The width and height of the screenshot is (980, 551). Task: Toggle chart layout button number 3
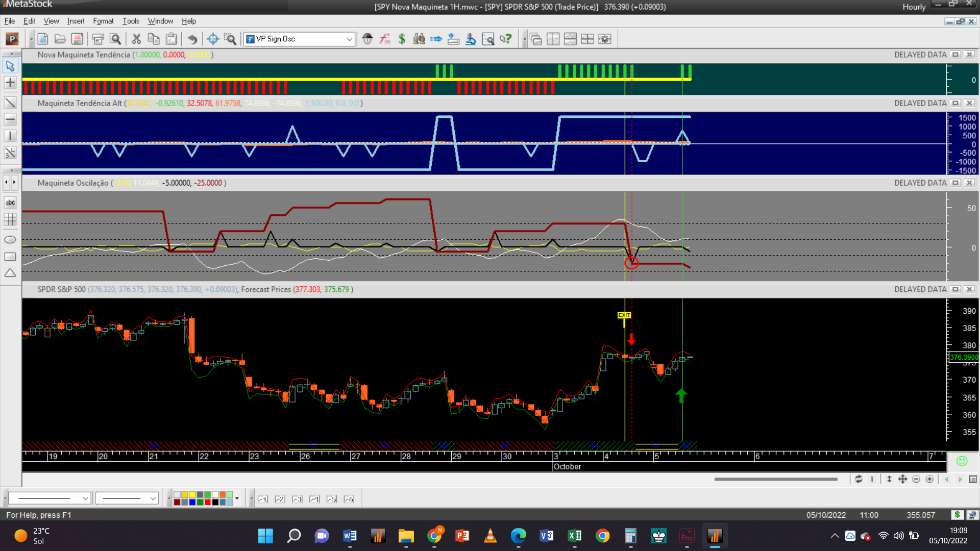[x=297, y=499]
